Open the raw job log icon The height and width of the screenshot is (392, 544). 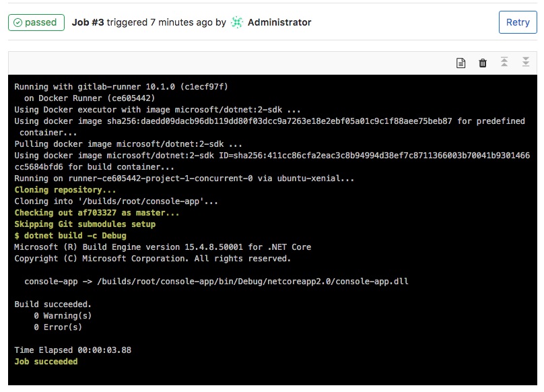461,63
